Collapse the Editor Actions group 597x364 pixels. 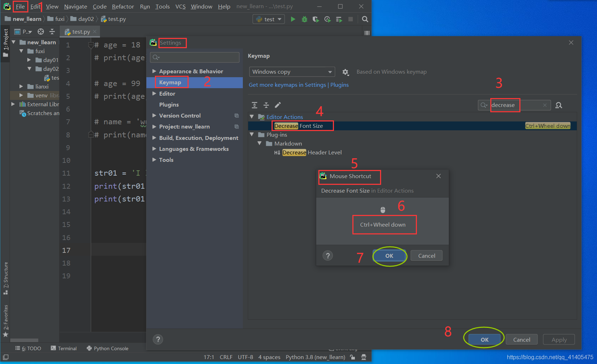pos(252,116)
